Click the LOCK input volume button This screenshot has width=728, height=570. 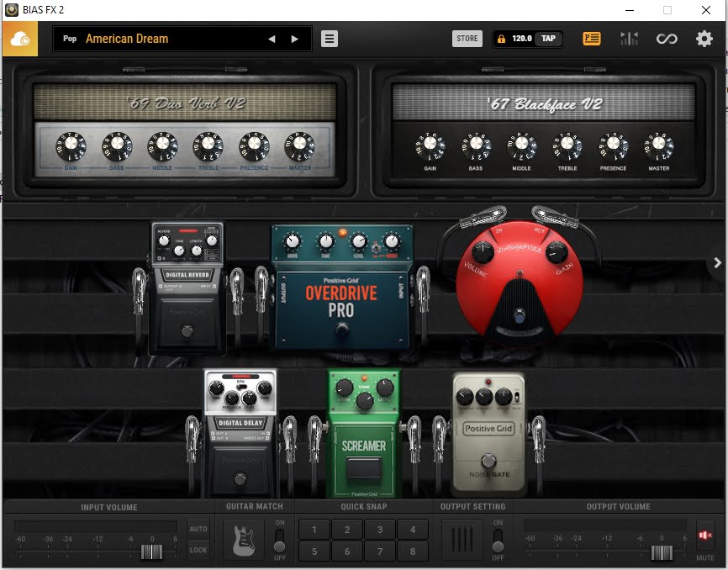198,550
